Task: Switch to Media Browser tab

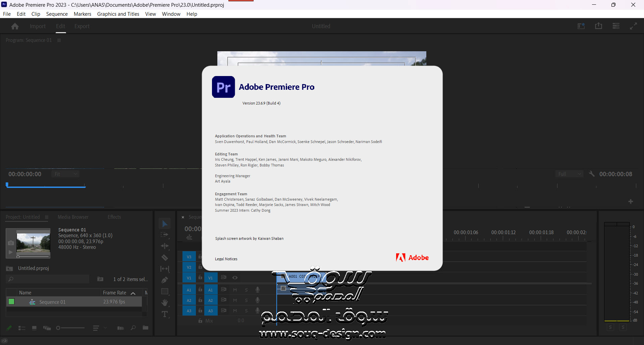Action: pyautogui.click(x=73, y=217)
